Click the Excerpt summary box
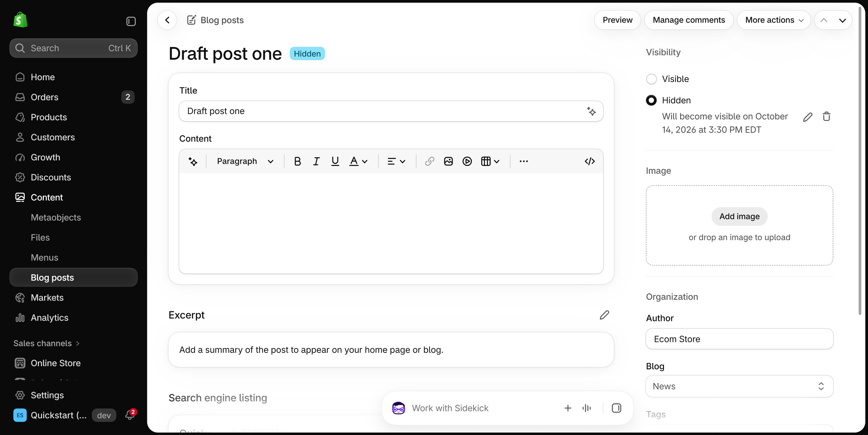868x435 pixels. tap(391, 350)
